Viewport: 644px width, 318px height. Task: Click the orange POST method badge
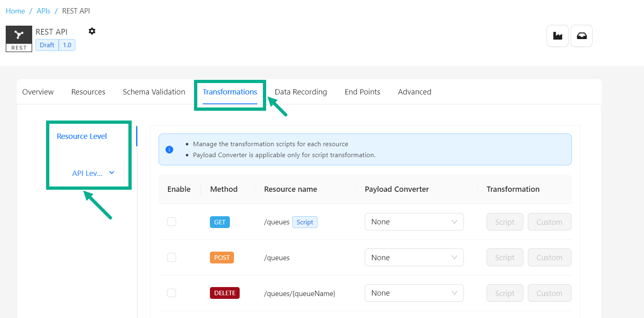tap(222, 258)
